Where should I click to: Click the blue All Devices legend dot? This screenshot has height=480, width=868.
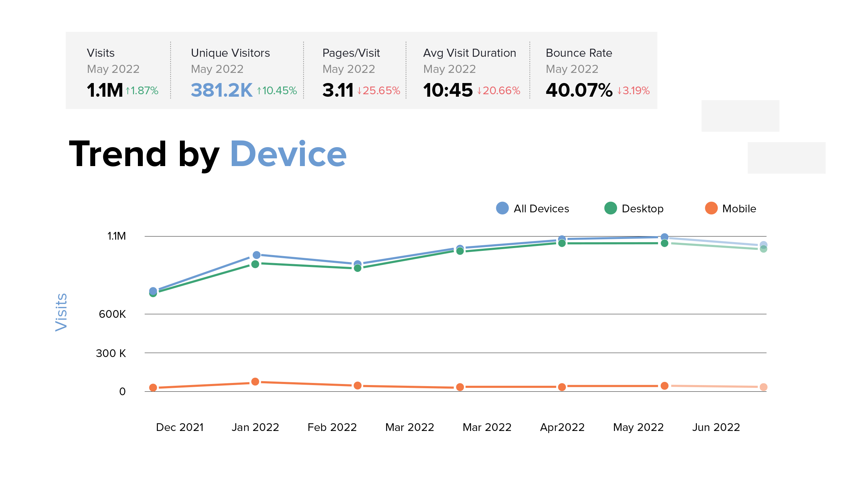(502, 208)
